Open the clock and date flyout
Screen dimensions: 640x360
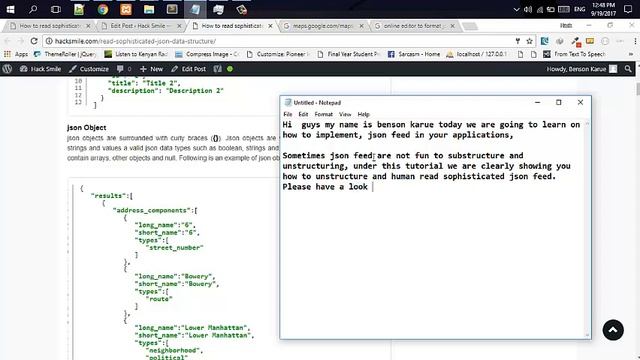[603, 9]
